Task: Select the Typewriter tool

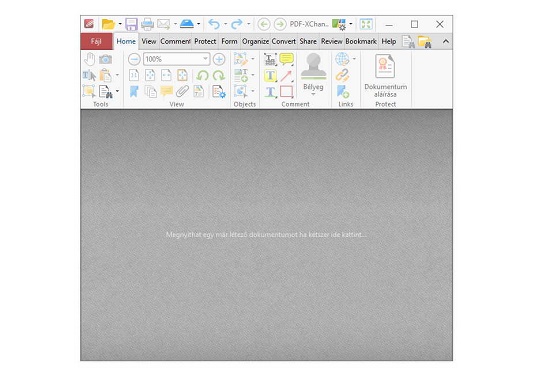Action: [270, 59]
